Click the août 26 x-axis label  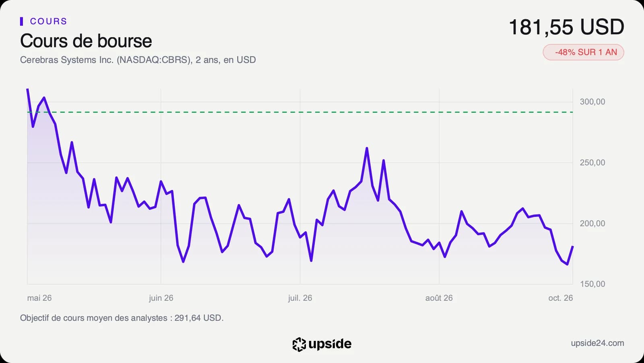(x=439, y=298)
